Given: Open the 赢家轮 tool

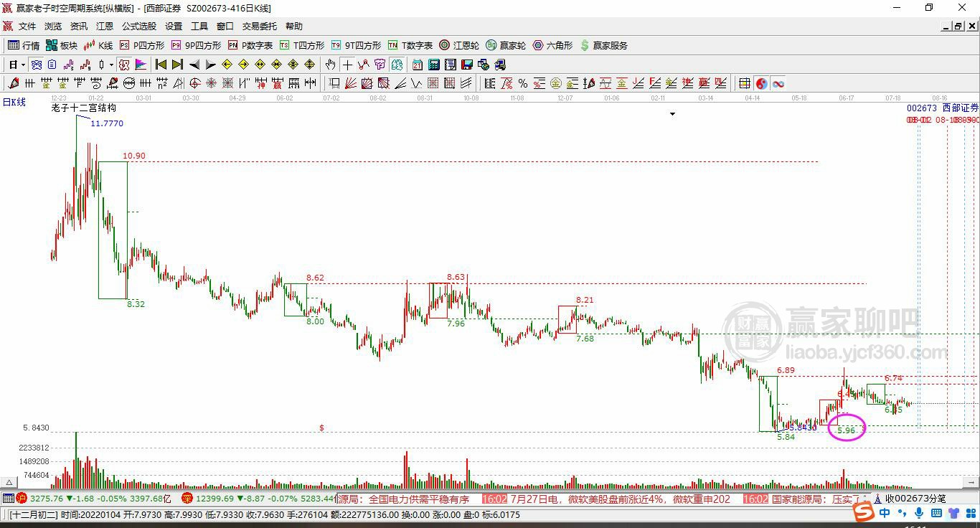Looking at the screenshot, I should (506, 45).
